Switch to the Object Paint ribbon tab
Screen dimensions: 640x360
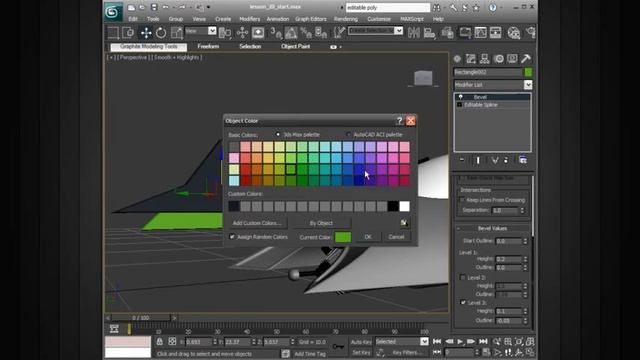296,47
